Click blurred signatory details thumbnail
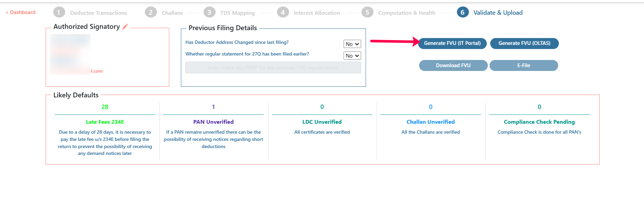Screen dimensions: 644x218 coord(70,54)
